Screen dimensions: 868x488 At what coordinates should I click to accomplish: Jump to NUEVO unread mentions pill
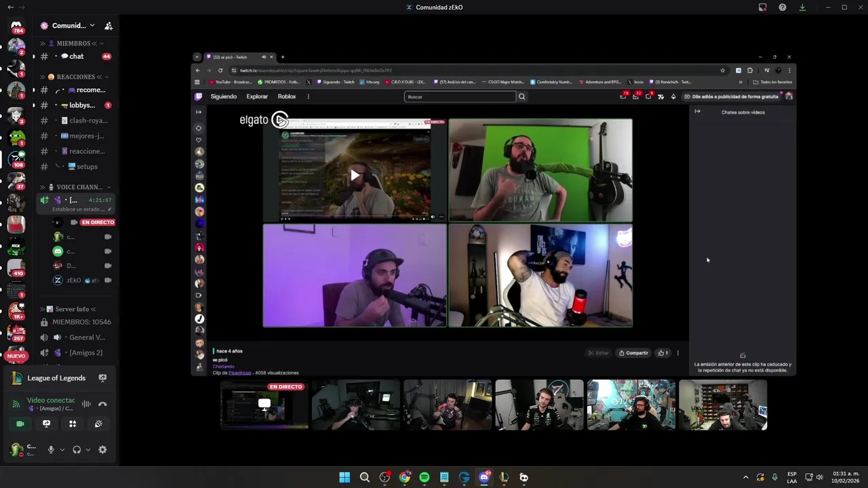pos(16,356)
